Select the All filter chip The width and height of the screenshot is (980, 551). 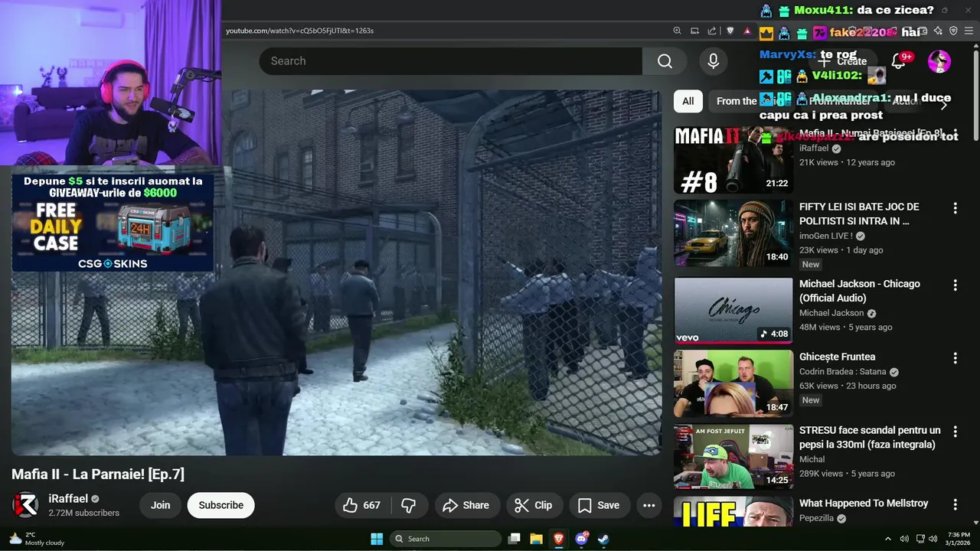coord(688,101)
